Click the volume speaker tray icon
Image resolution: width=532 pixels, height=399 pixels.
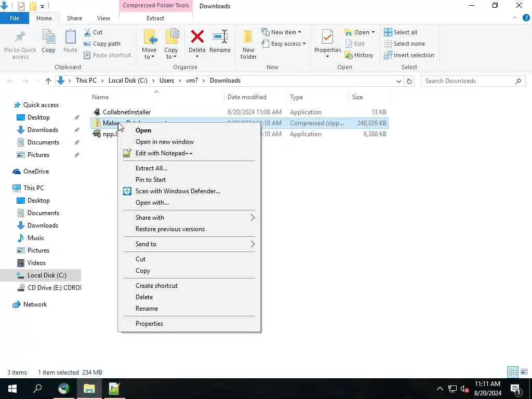pyautogui.click(x=464, y=389)
